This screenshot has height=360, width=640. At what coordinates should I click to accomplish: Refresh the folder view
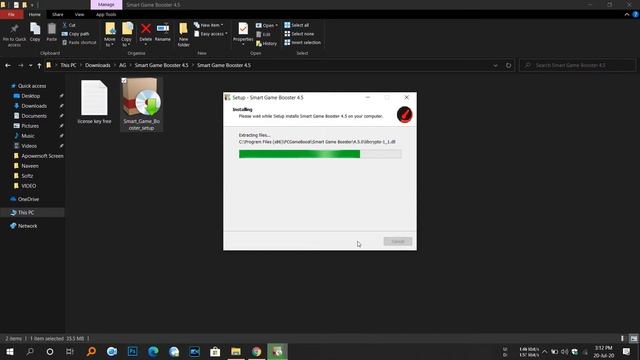click(x=508, y=65)
